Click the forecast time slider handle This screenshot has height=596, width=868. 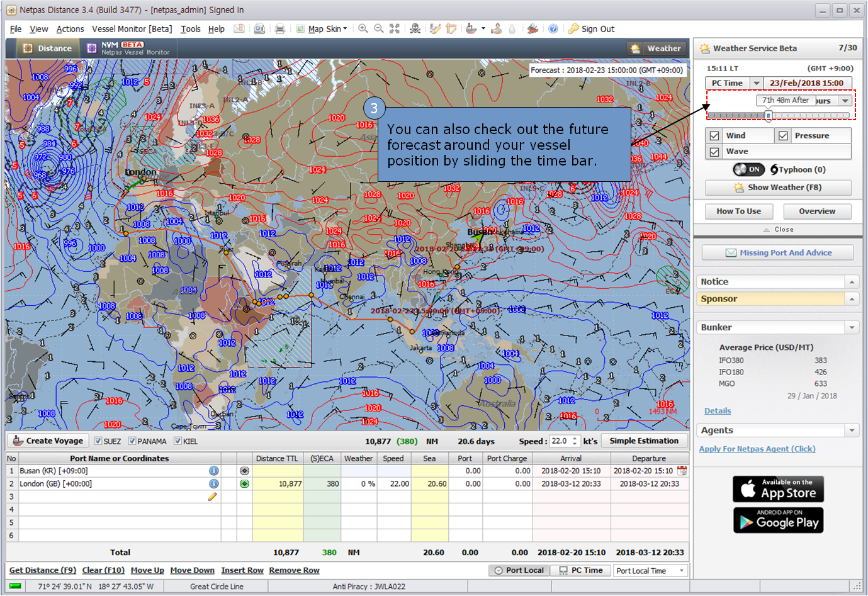(769, 116)
